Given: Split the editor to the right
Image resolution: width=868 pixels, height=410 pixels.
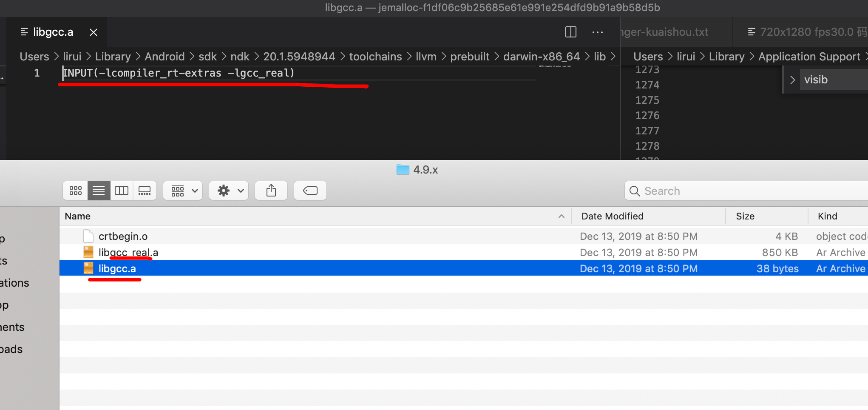Looking at the screenshot, I should pyautogui.click(x=571, y=32).
